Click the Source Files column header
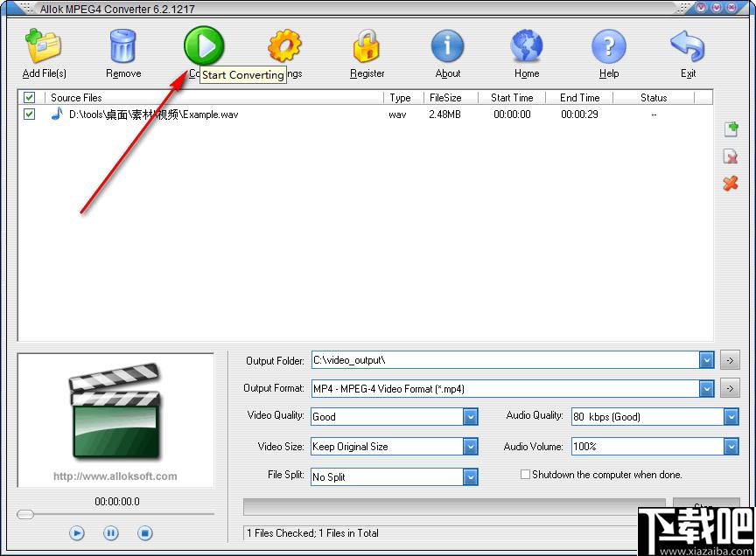 214,97
